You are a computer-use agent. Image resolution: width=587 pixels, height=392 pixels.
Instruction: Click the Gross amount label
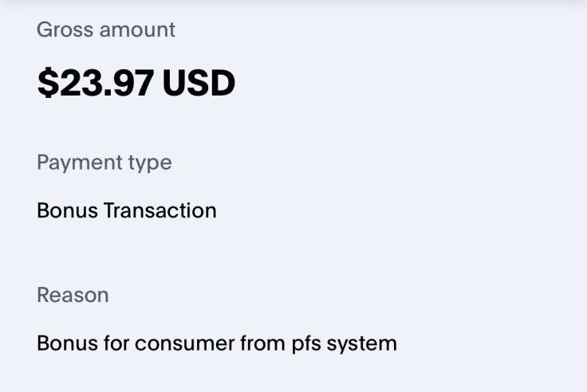106,30
